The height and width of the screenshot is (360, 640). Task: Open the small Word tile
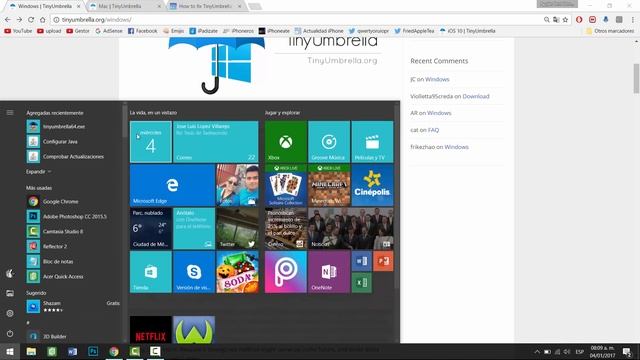(362, 261)
